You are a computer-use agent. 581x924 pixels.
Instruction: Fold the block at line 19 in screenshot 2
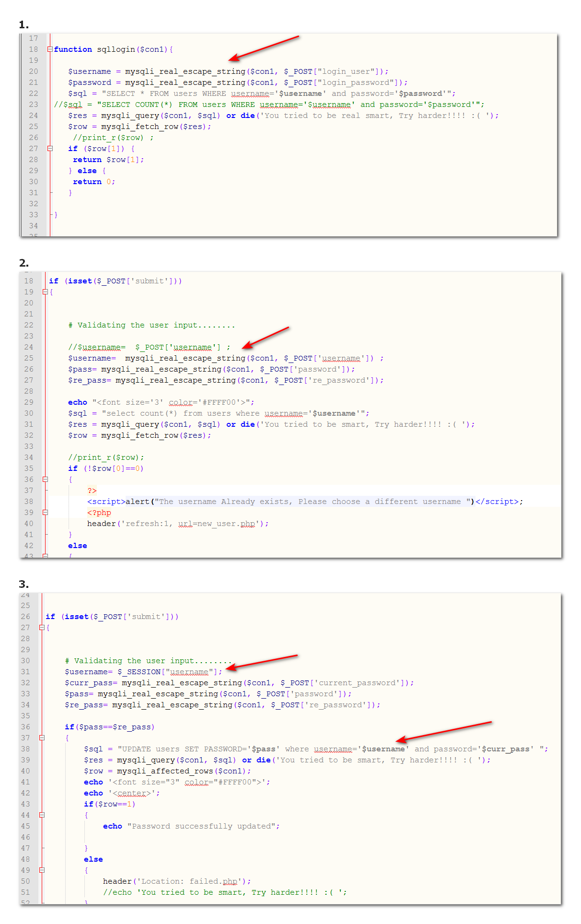pyautogui.click(x=45, y=292)
